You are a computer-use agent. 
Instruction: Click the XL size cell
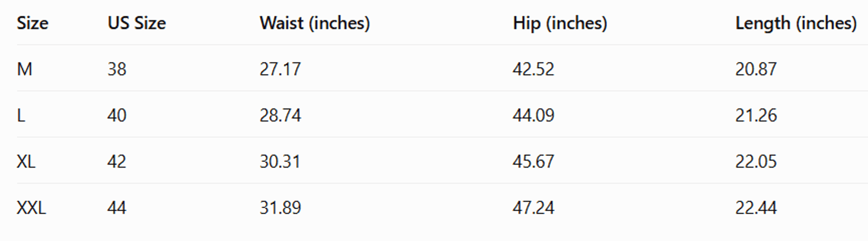26,162
